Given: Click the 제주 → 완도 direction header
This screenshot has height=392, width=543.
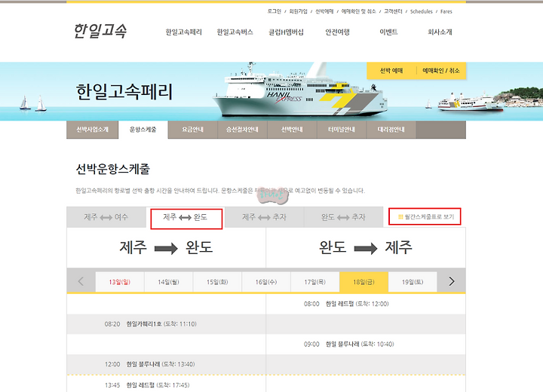Looking at the screenshot, I should 166,247.
